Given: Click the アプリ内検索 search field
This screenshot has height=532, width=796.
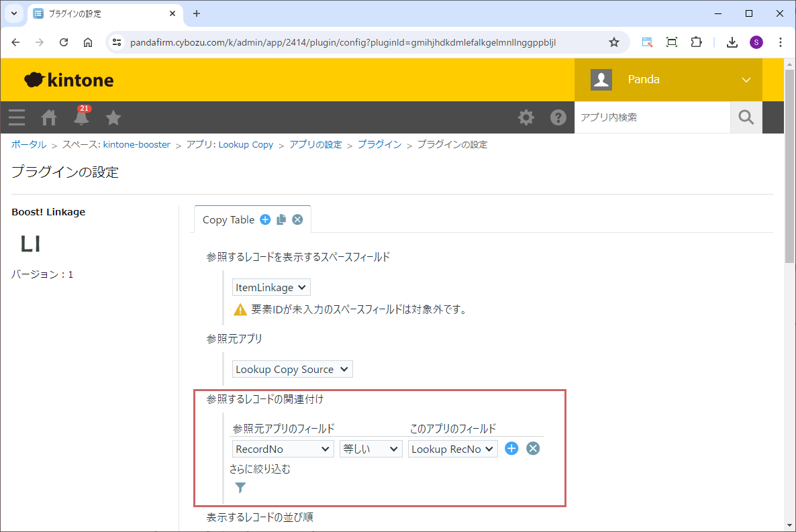Looking at the screenshot, I should tap(652, 117).
